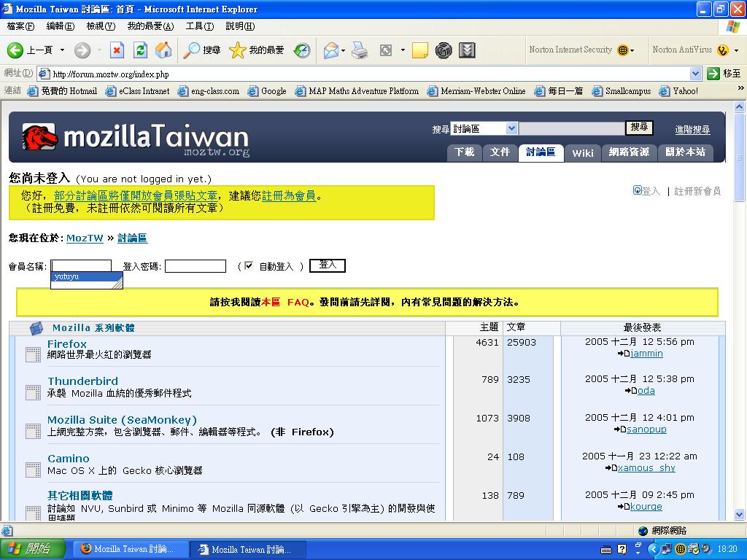Image resolution: width=747 pixels, height=560 pixels.
Task: Click the Norton AntiVirus yellow icon
Action: pos(723,50)
